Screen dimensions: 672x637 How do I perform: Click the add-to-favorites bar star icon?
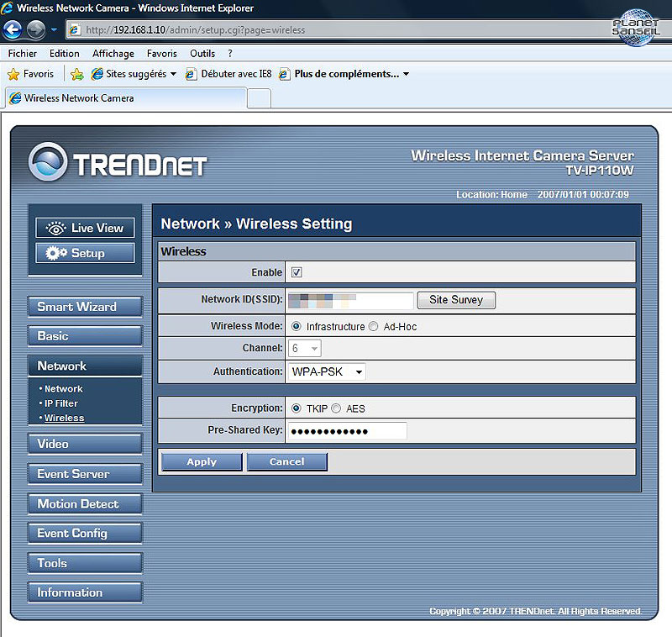click(x=77, y=74)
